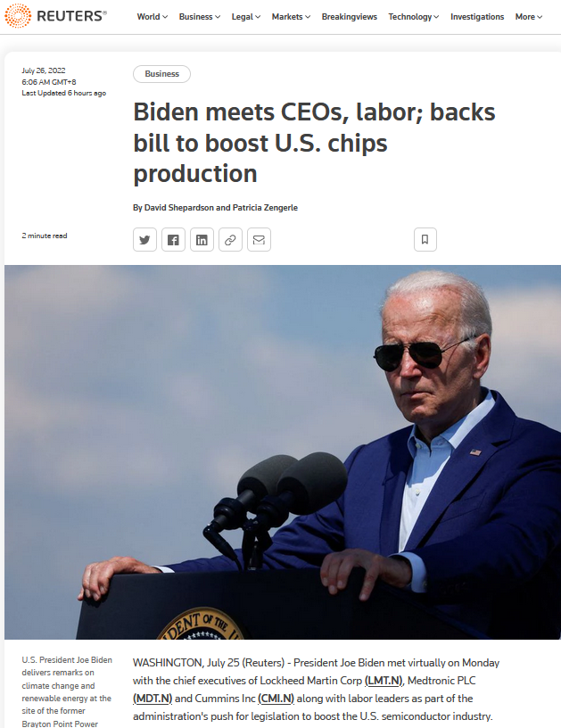Email article using envelope icon
Screen dimensions: 561x728
[259, 240]
